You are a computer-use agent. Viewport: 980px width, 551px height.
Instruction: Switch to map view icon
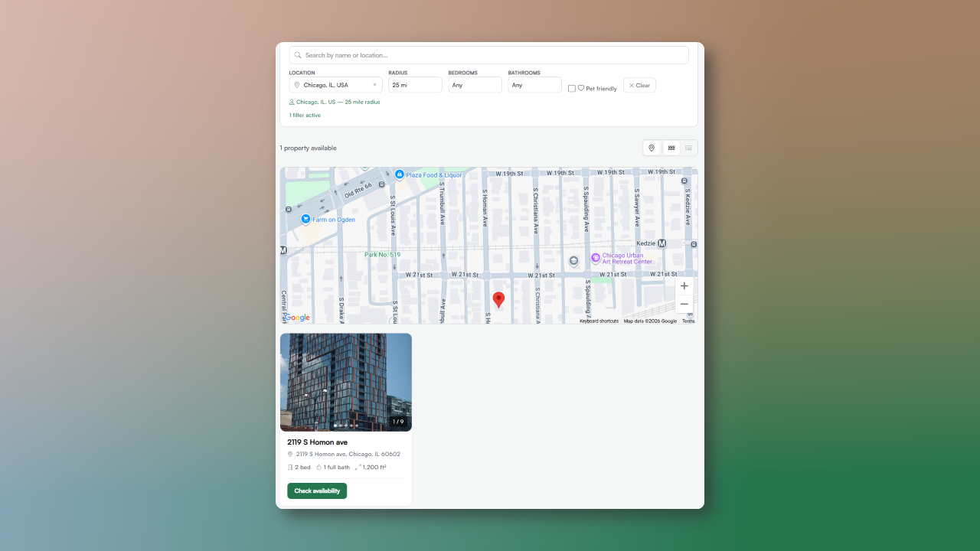click(x=652, y=148)
